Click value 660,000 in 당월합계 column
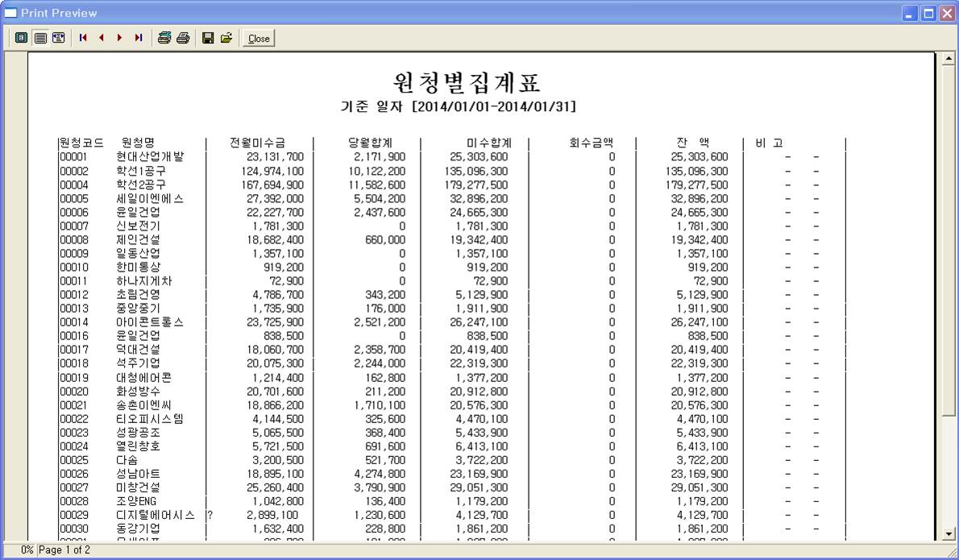959x560 pixels. click(x=385, y=239)
